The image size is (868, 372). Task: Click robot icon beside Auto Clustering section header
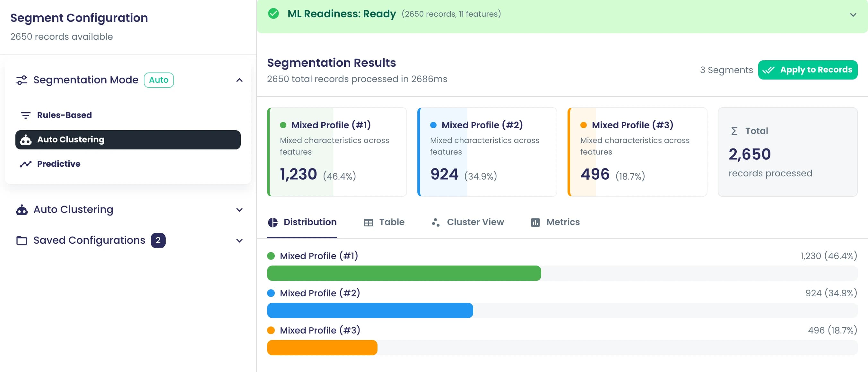[x=22, y=210]
